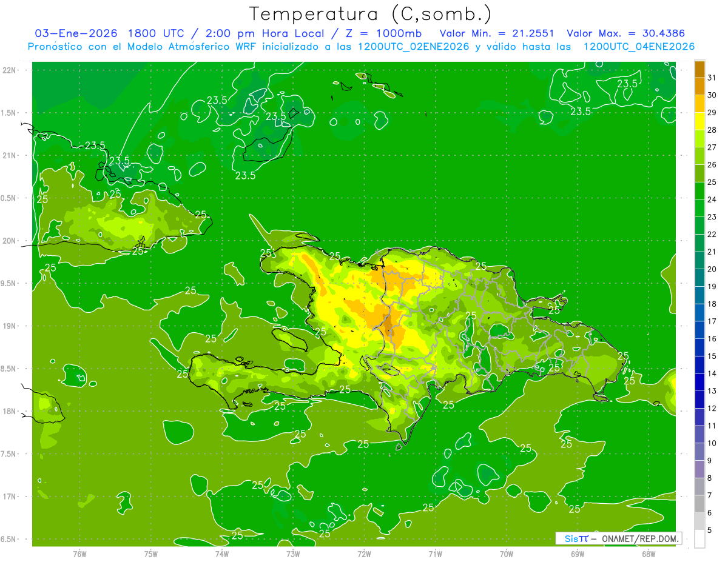
Task: Click the yellow legend swatch between 28 and 29
Action: pyautogui.click(x=699, y=121)
